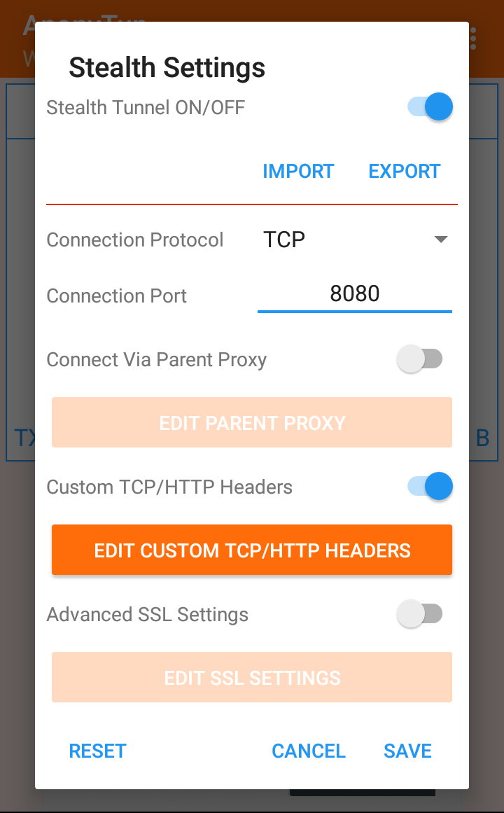The height and width of the screenshot is (813, 504).
Task: Click SAVE to apply stealth settings
Action: tap(407, 751)
